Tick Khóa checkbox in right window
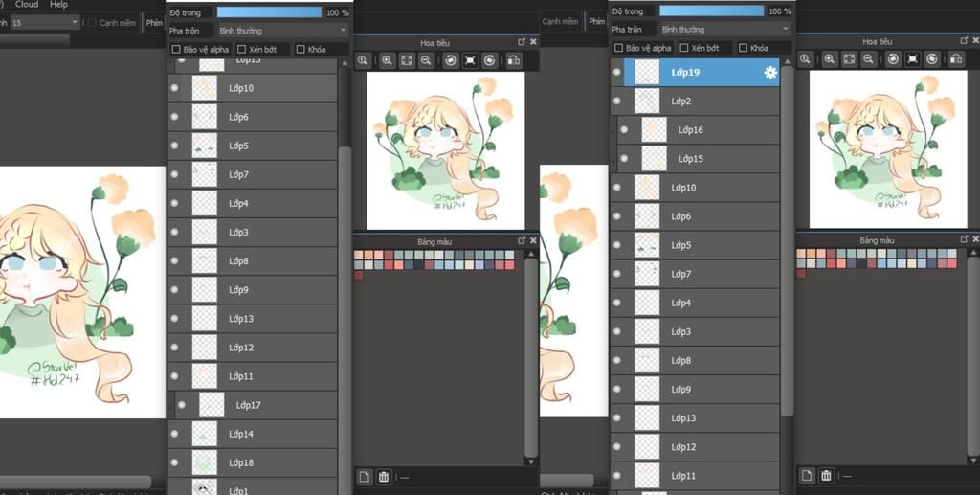The width and height of the screenshot is (980, 495). (743, 48)
